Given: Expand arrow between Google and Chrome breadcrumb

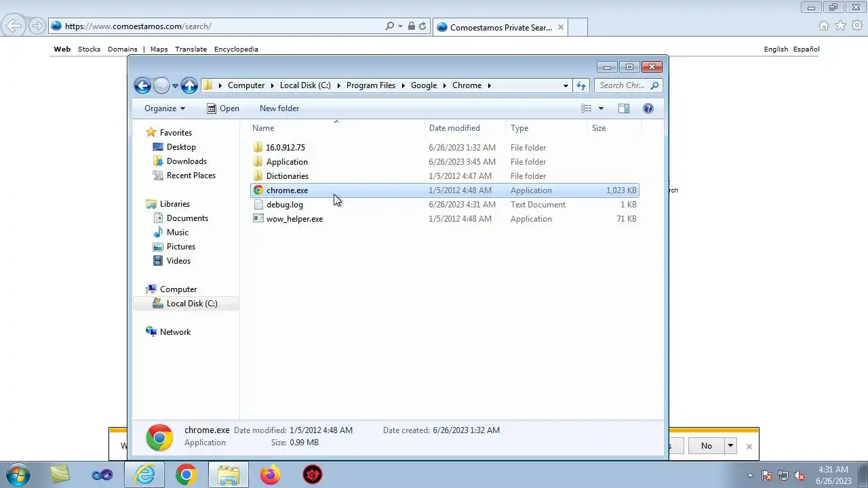Looking at the screenshot, I should point(445,85).
